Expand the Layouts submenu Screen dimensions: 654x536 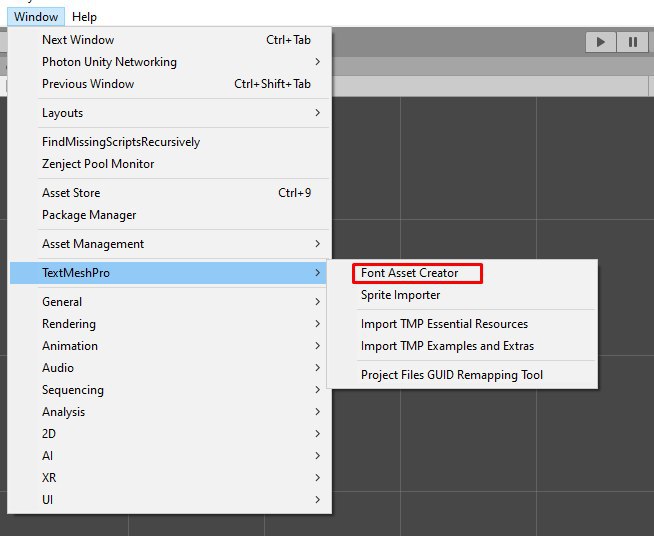pos(169,113)
